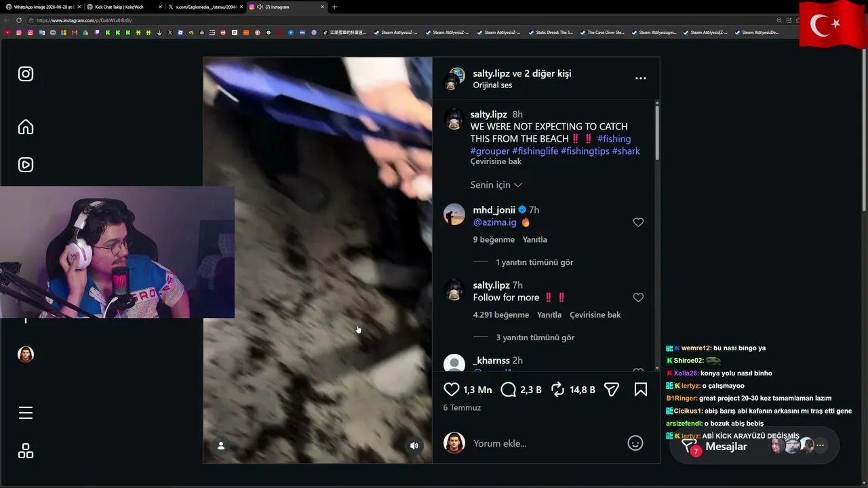Open the Google Drive bookmark icon
The height and width of the screenshot is (488, 868).
[85, 33]
